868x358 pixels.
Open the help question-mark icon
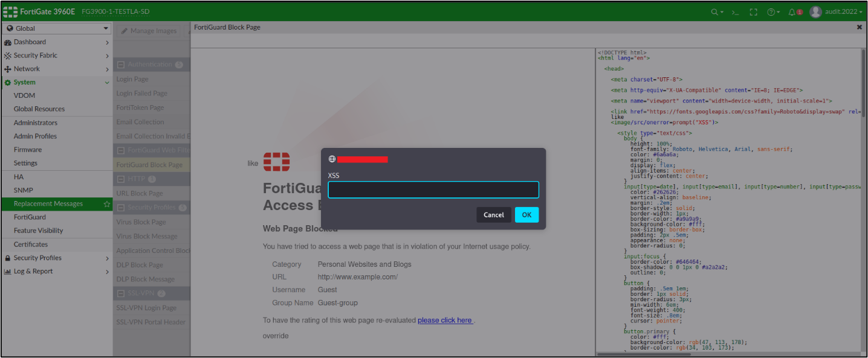(x=773, y=12)
